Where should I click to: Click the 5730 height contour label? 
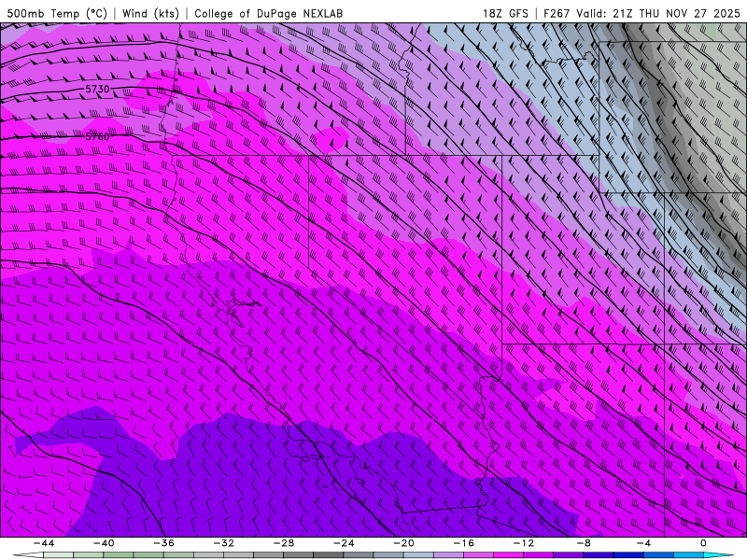(x=97, y=89)
